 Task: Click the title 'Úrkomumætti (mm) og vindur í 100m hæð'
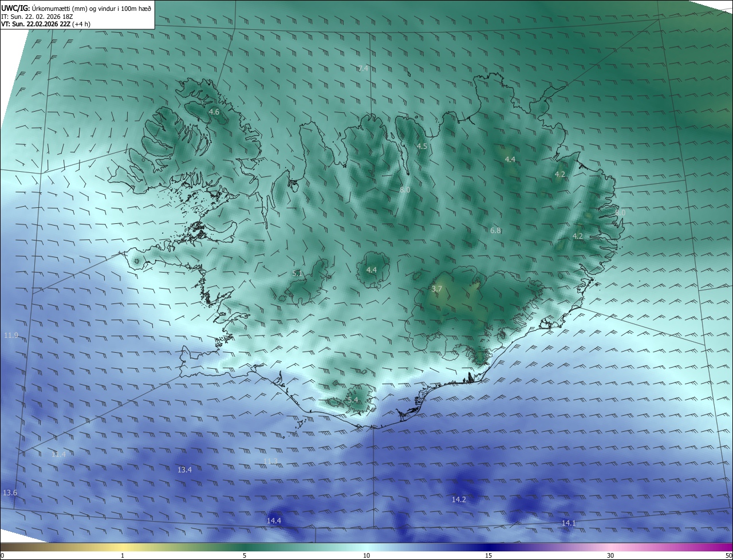point(91,8)
